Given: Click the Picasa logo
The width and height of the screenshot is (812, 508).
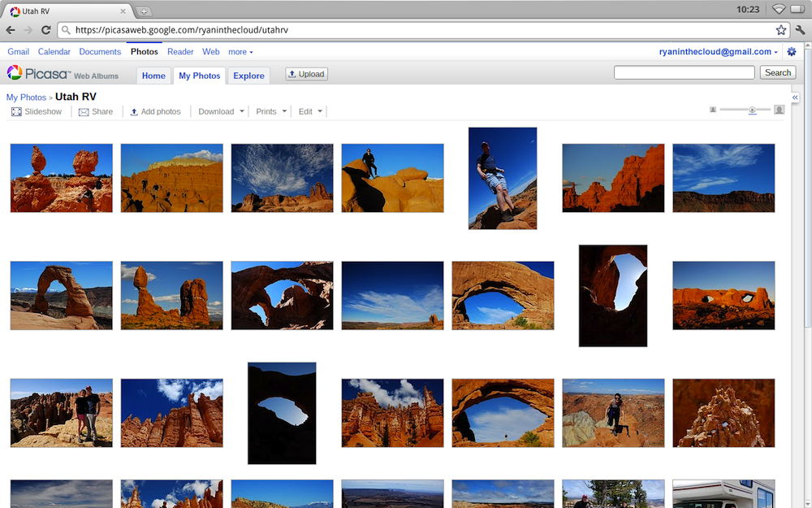Looking at the screenshot, I should (x=38, y=74).
